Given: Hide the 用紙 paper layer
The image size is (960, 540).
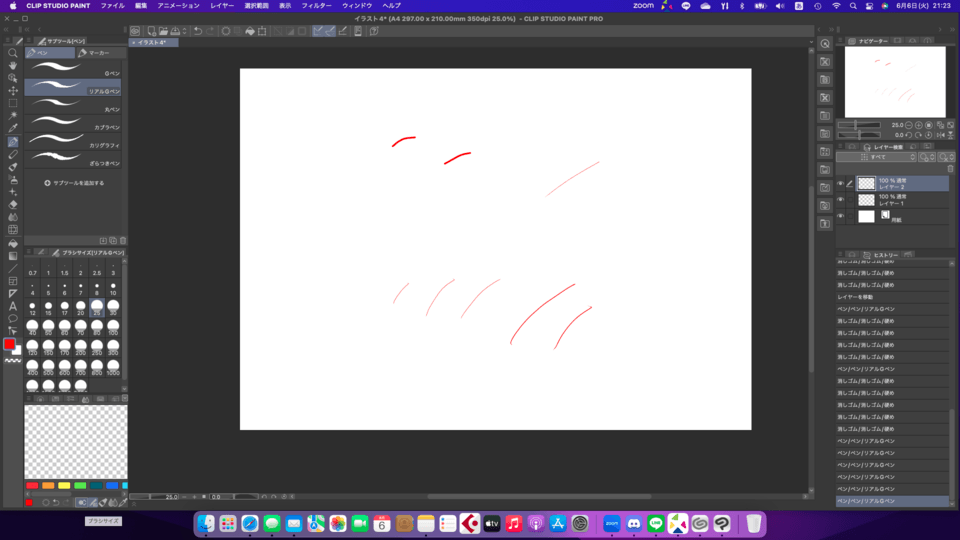Looking at the screenshot, I should tap(841, 216).
